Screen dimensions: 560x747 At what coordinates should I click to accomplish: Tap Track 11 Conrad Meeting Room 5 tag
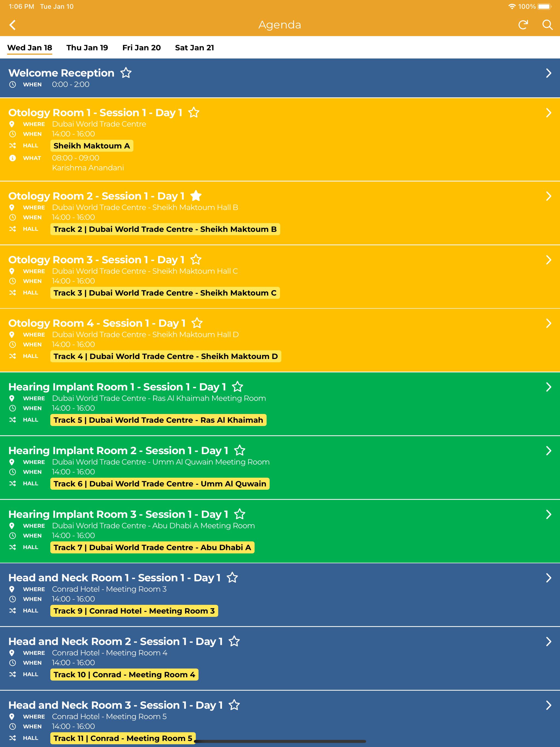point(123,738)
